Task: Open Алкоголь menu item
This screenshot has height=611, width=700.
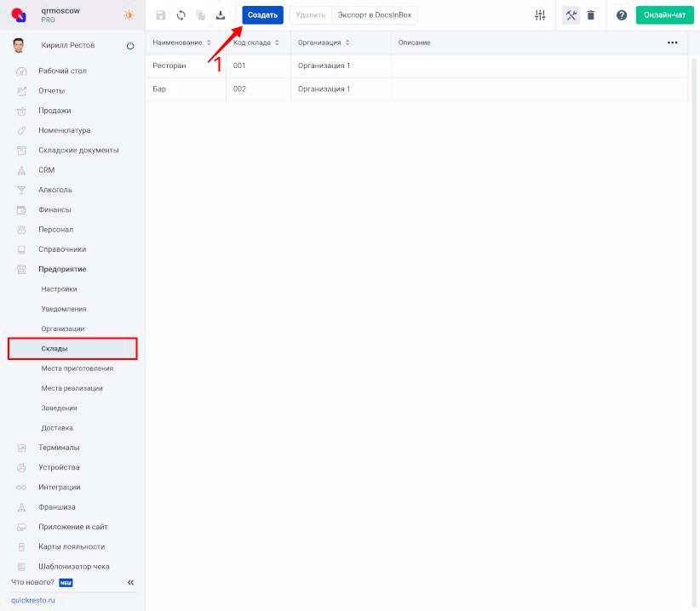Action: [x=55, y=190]
